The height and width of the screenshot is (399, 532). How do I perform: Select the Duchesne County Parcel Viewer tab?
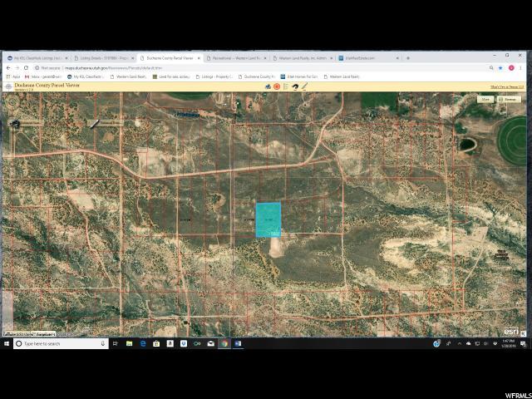[170, 58]
